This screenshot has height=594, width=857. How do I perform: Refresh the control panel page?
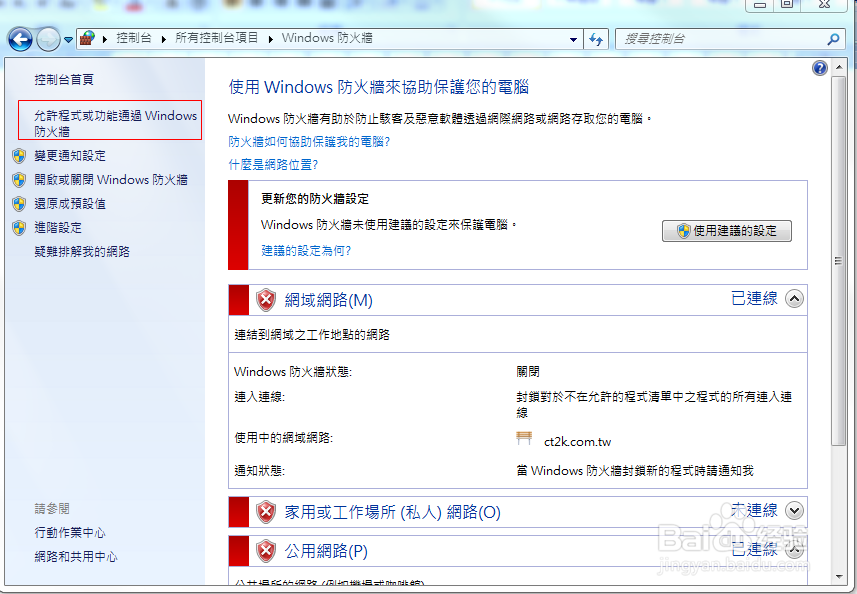pos(596,39)
